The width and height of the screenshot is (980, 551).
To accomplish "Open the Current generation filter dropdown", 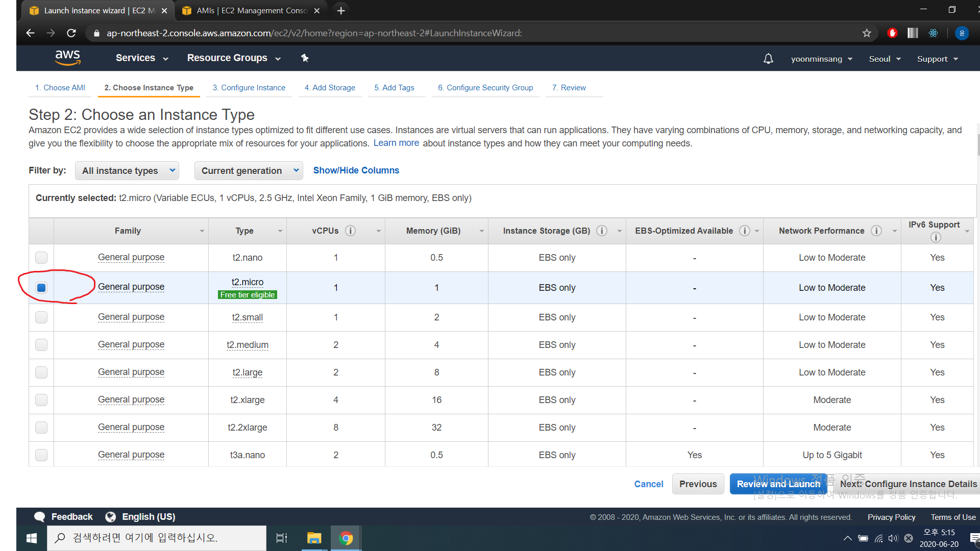I will coord(249,171).
